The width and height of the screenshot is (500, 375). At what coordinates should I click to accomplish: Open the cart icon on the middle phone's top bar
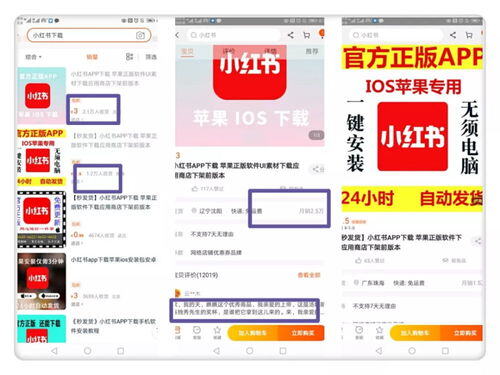(306, 35)
